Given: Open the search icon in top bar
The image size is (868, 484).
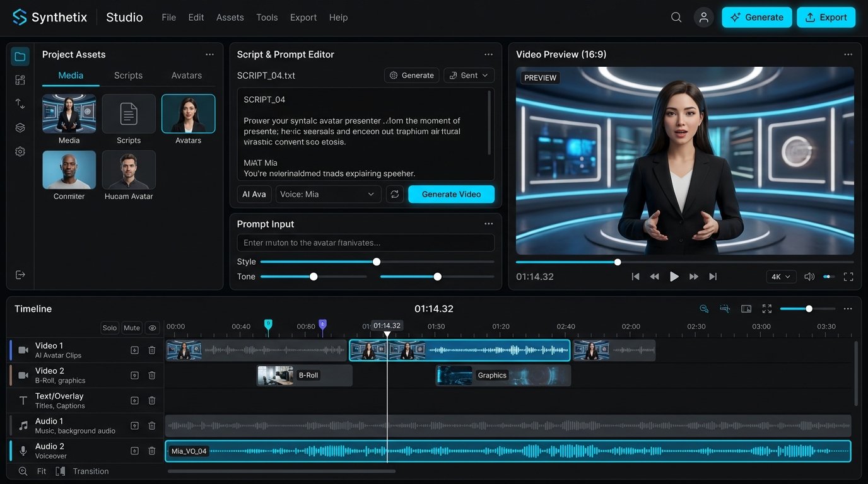Looking at the screenshot, I should point(676,18).
